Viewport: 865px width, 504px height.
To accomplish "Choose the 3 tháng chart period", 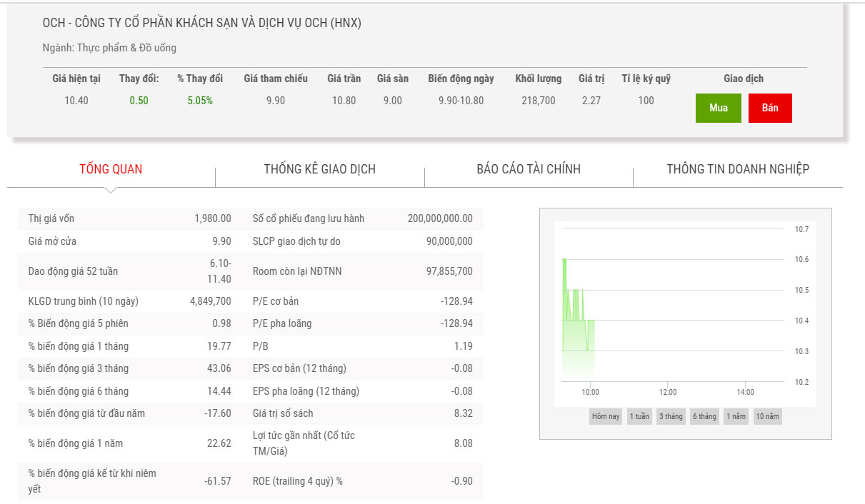I will click(671, 416).
